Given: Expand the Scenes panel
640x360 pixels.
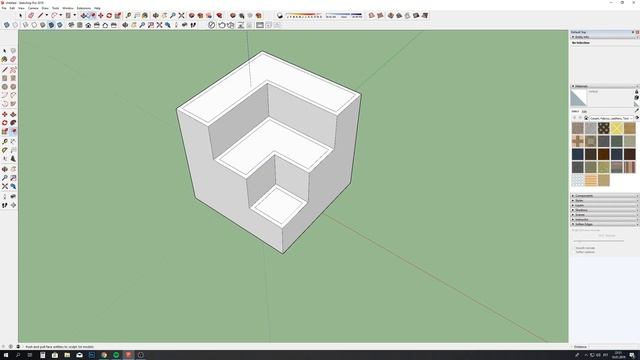Looking at the screenshot, I should 573,215.
